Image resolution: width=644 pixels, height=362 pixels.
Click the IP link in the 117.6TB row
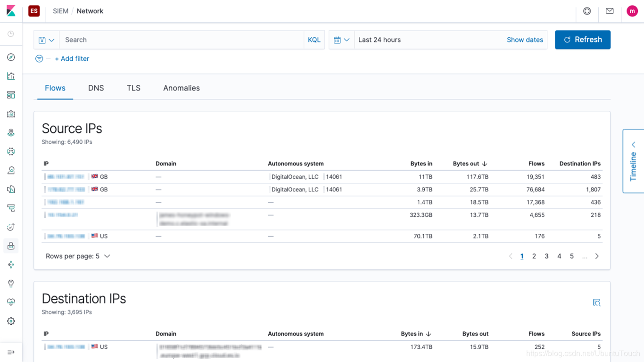pos(66,177)
